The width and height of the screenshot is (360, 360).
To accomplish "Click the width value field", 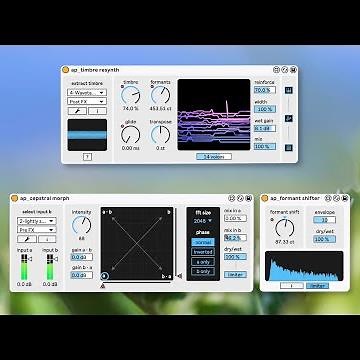I will 265,109.
